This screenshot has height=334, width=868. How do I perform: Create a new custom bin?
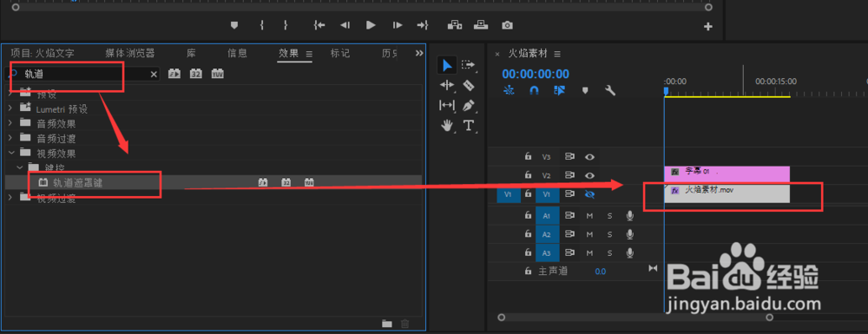[387, 324]
